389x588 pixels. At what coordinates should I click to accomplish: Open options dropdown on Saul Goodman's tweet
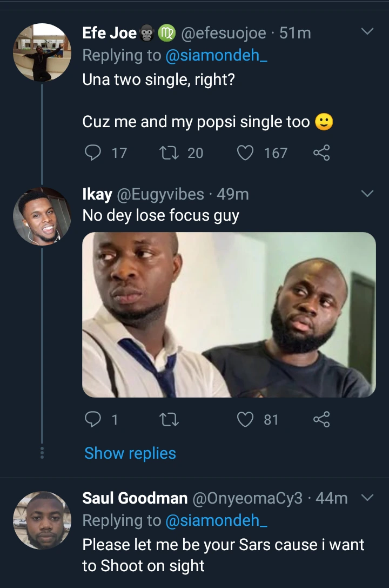(367, 497)
